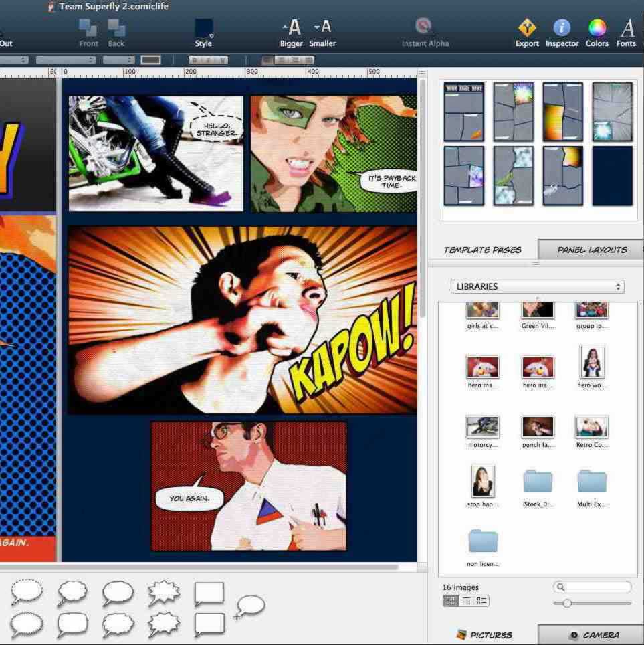Open the Export tool
The width and height of the screenshot is (644, 645).
click(x=527, y=29)
